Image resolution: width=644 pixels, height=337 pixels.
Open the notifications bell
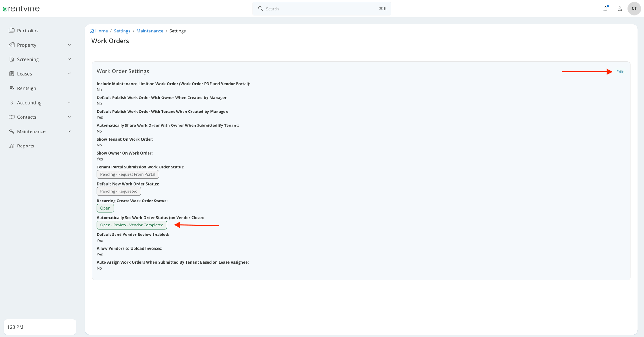pyautogui.click(x=605, y=8)
